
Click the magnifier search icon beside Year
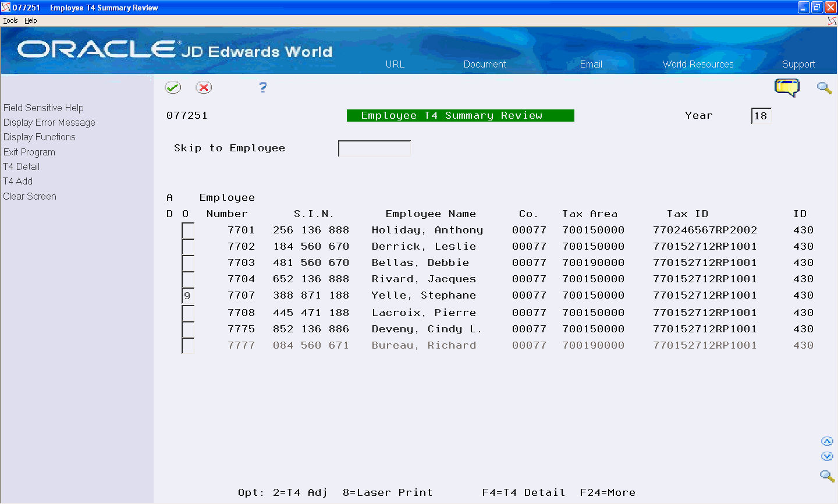coord(824,88)
